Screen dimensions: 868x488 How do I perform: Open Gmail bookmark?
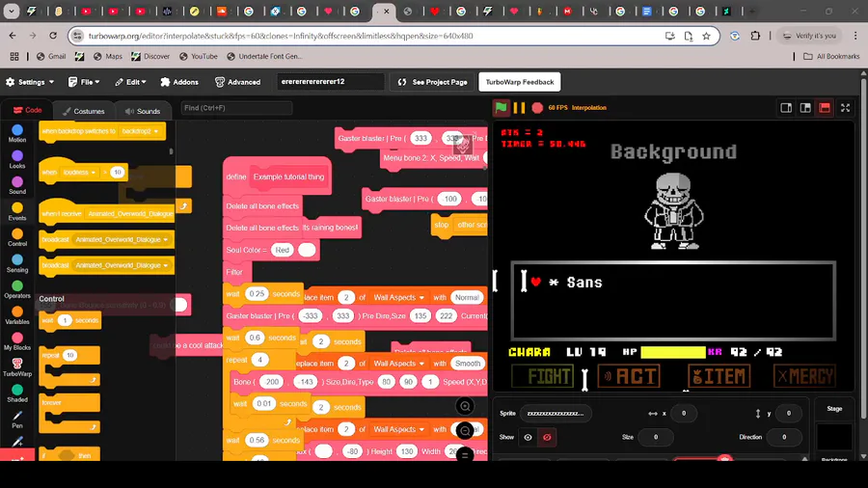point(51,57)
